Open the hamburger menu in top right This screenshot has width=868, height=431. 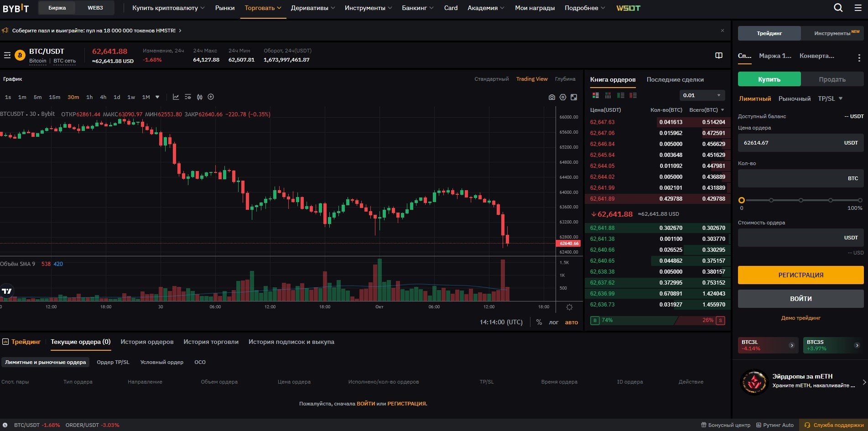[x=858, y=8]
